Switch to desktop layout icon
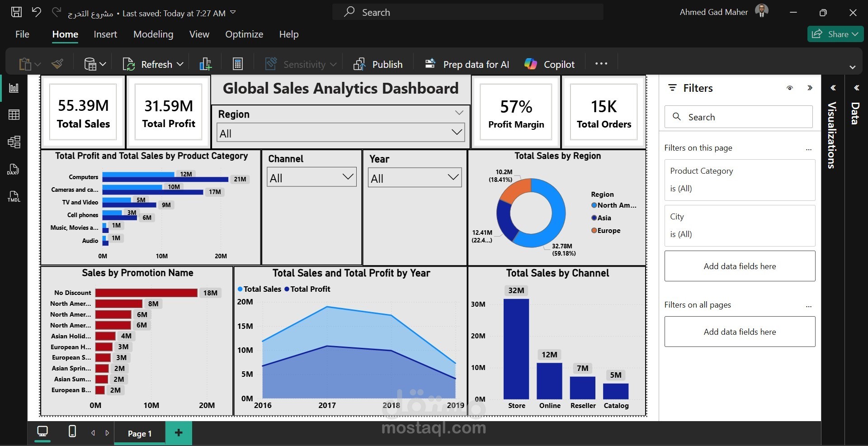The image size is (868, 446). (x=42, y=432)
